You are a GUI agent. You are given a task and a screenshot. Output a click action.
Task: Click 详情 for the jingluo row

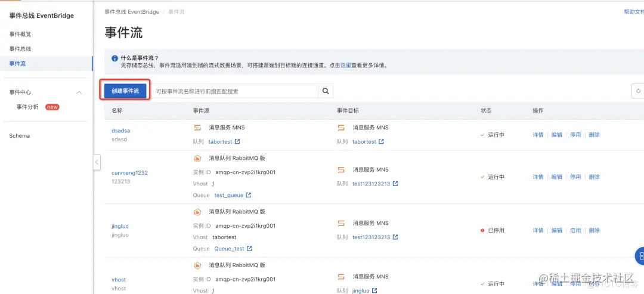[538, 230]
